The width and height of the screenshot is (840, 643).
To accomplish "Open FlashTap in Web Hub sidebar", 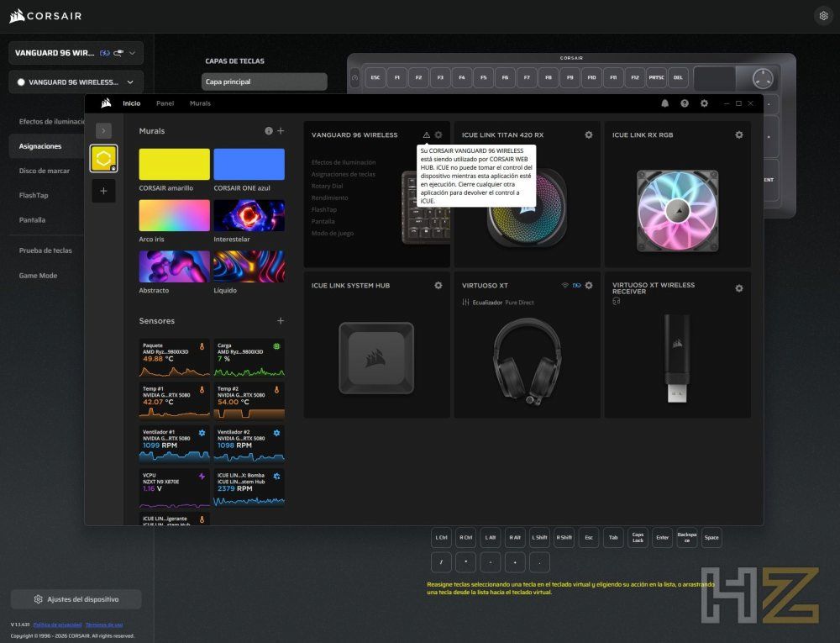I will click(34, 196).
